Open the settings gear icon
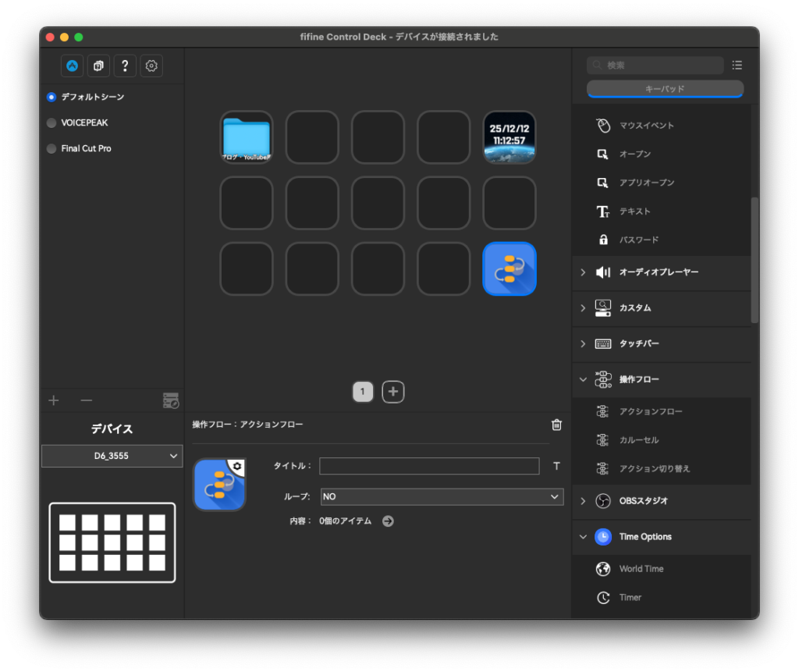The width and height of the screenshot is (799, 672). coord(151,66)
